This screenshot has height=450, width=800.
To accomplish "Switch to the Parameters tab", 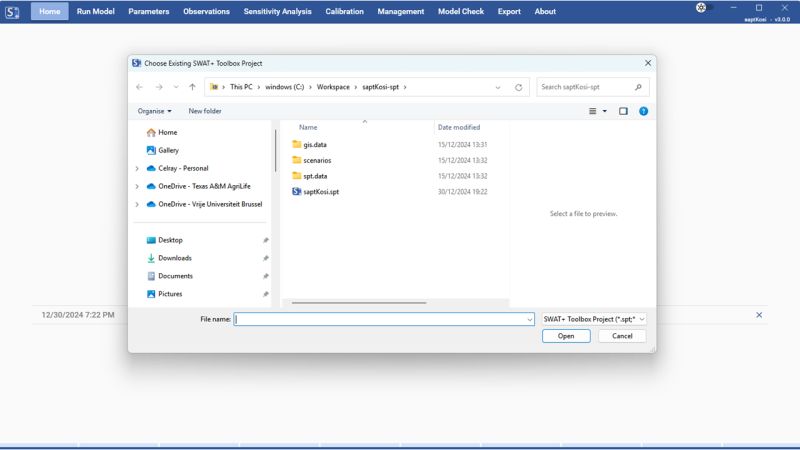I will point(148,11).
